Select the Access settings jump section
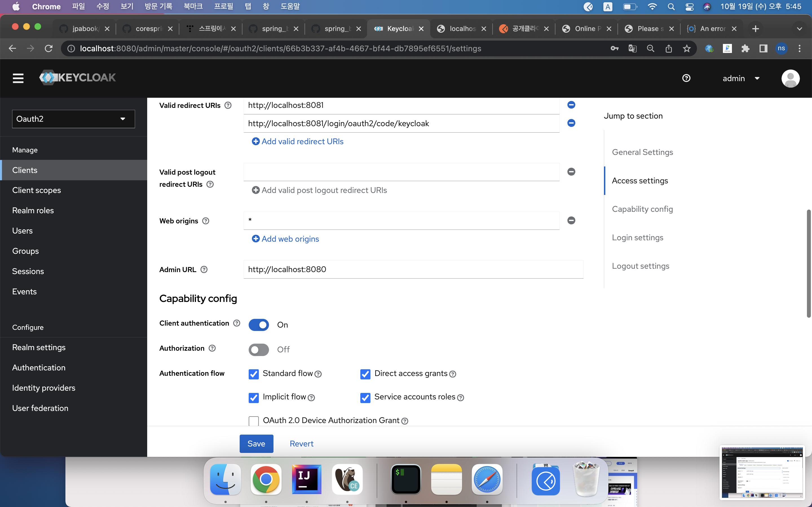812x507 pixels. pyautogui.click(x=640, y=181)
